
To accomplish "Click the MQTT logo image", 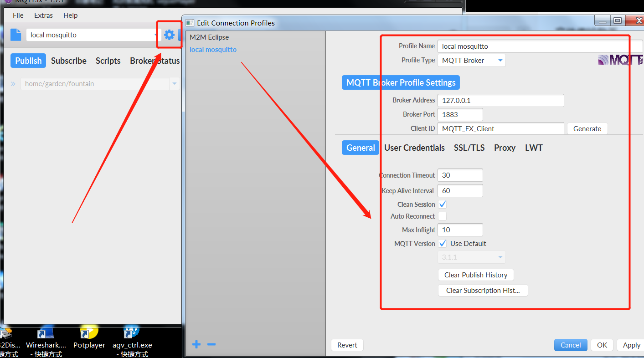I will pyautogui.click(x=620, y=60).
